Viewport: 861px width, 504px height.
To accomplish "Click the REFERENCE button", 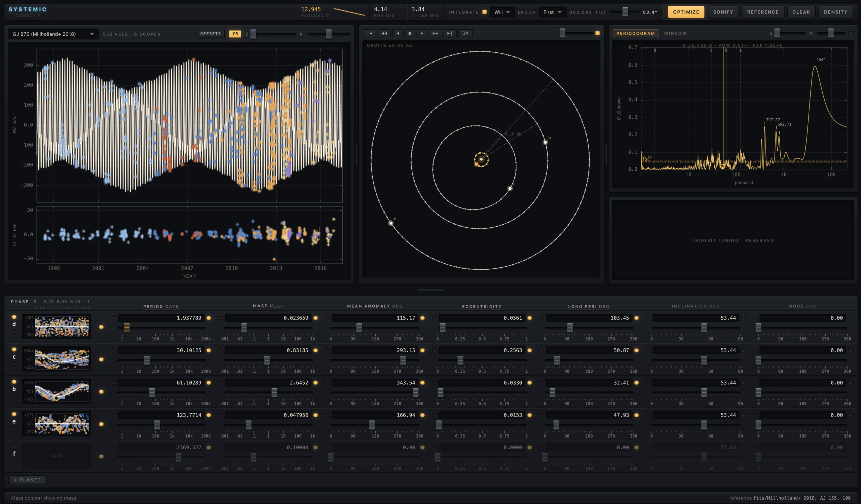I will tap(762, 12).
